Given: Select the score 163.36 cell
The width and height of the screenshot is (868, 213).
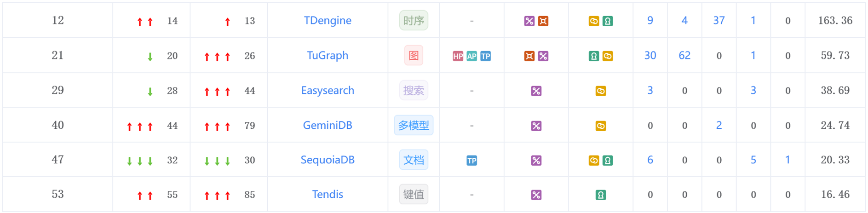Looking at the screenshot, I should coord(835,21).
